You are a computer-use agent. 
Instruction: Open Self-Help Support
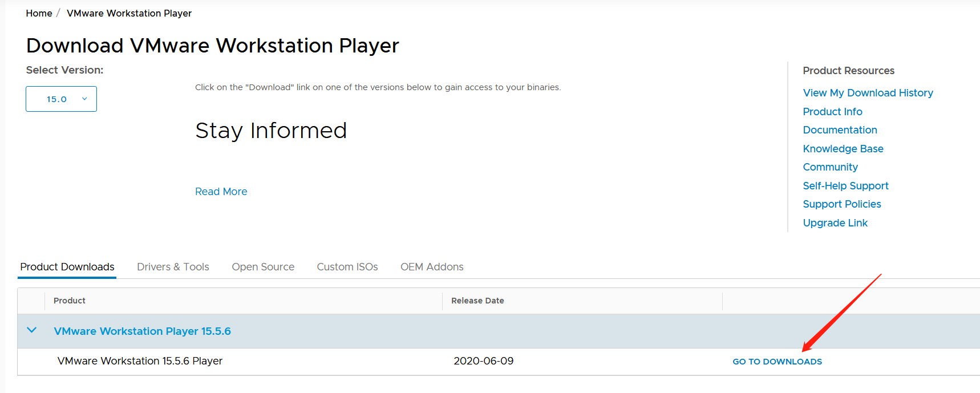(x=845, y=186)
